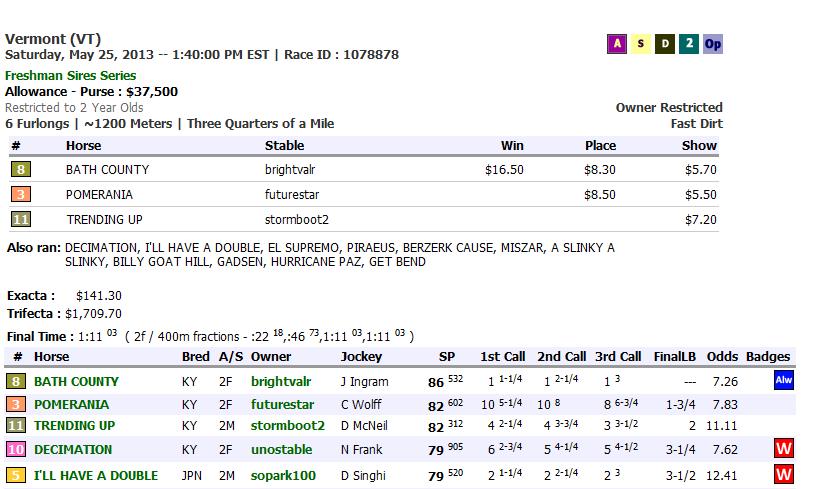818x489 pixels.
Task: Open DECIMATION horse link
Action: (x=73, y=450)
